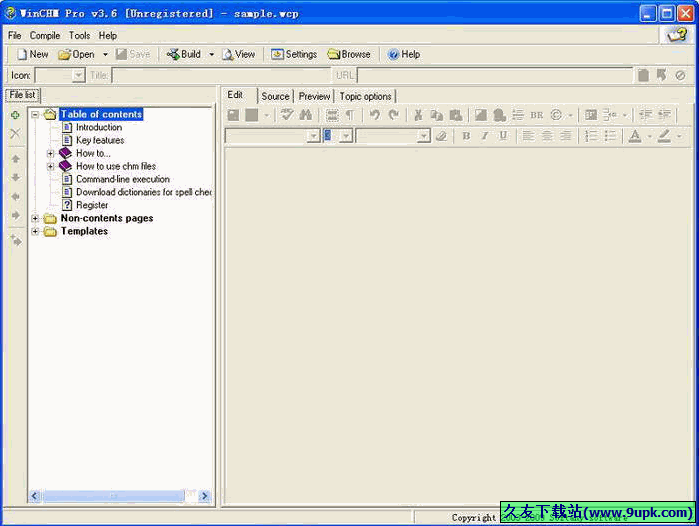Click the copy icon in editor toolbar
699x526 pixels.
(x=436, y=115)
